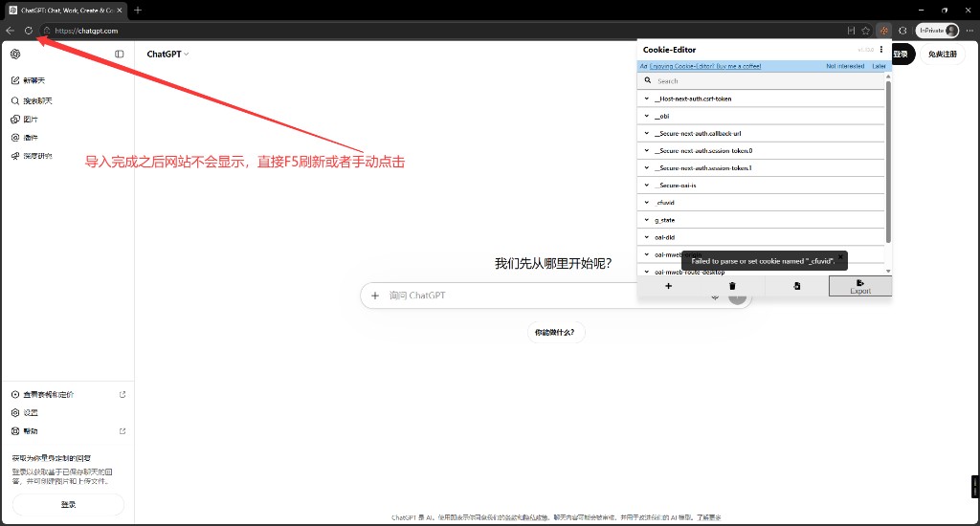
Task: Expand __Secure-oai-is cookie
Action: click(761, 185)
